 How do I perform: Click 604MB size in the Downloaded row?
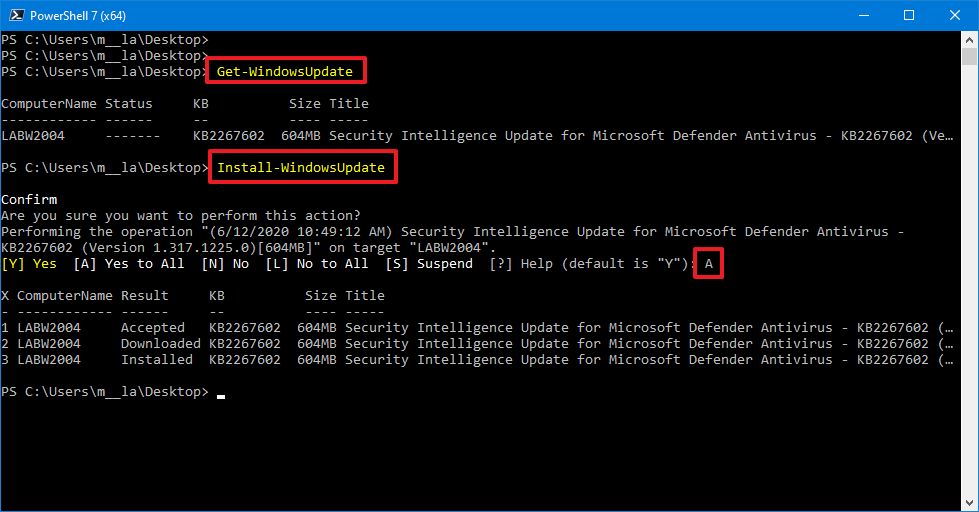(x=317, y=343)
